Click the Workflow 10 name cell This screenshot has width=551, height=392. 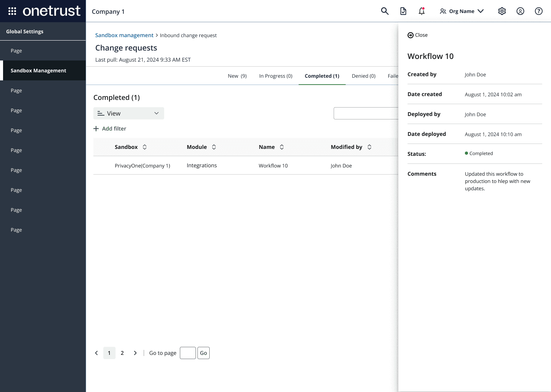(x=273, y=166)
